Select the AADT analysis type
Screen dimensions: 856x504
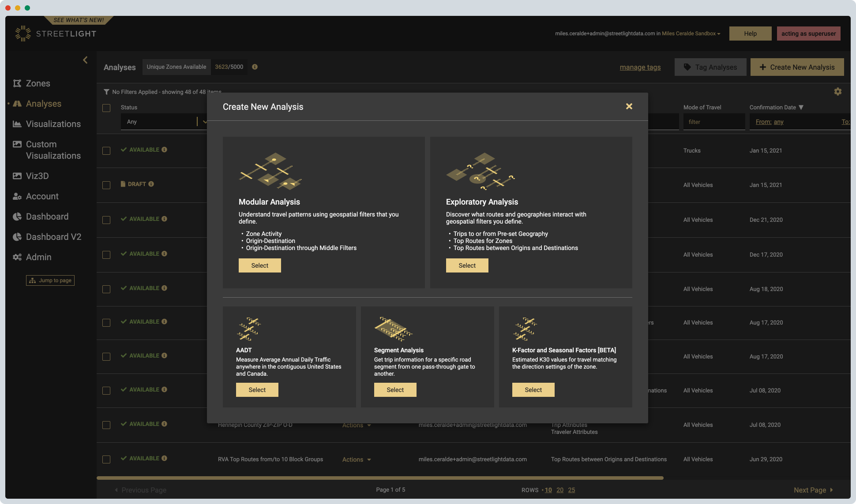pyautogui.click(x=257, y=390)
